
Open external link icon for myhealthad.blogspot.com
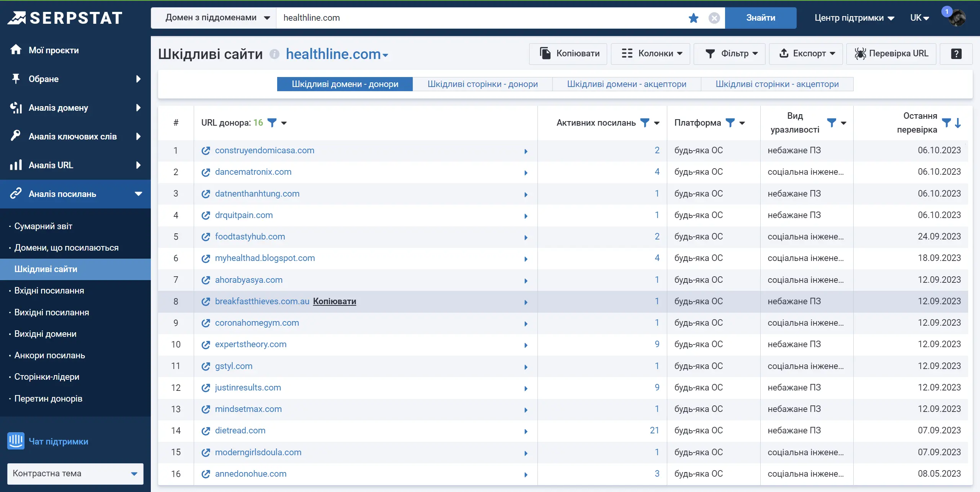point(206,258)
